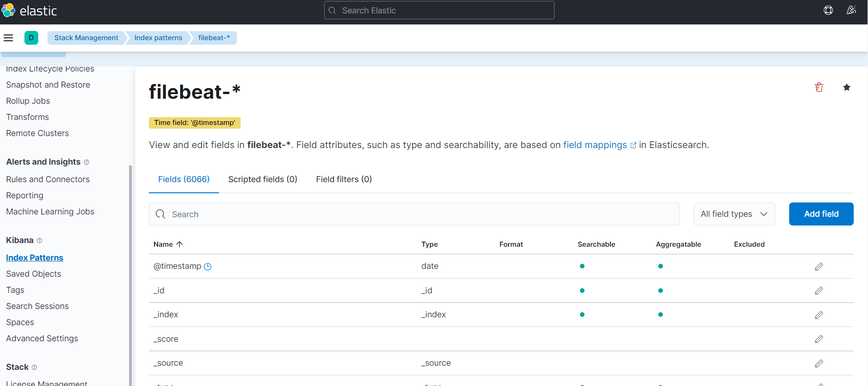Open the field mappings link
This screenshot has height=386, width=868.
tap(595, 145)
